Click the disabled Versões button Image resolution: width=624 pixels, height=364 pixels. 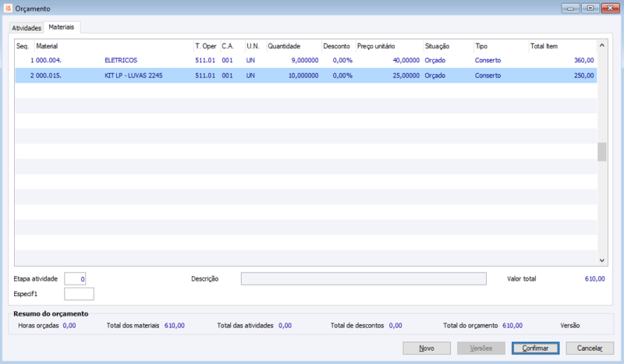[x=481, y=348]
